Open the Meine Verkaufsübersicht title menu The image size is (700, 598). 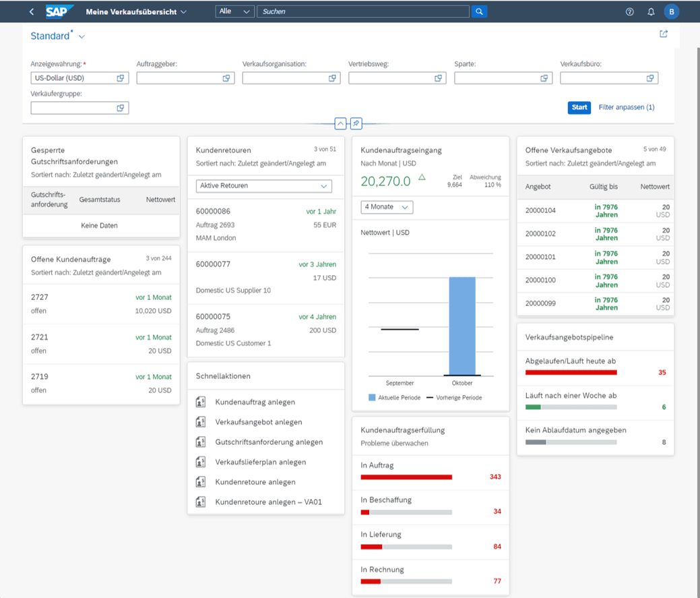[x=136, y=11]
